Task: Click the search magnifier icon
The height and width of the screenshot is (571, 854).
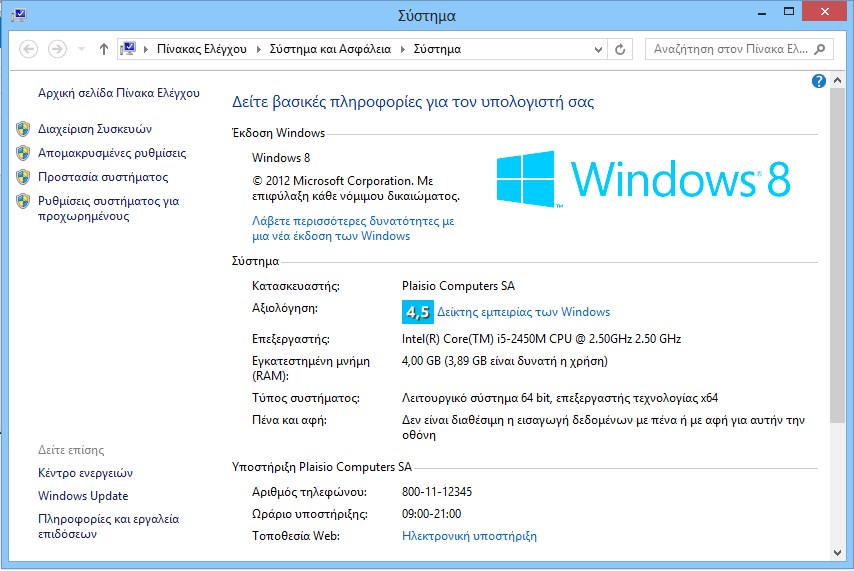Action: 819,49
